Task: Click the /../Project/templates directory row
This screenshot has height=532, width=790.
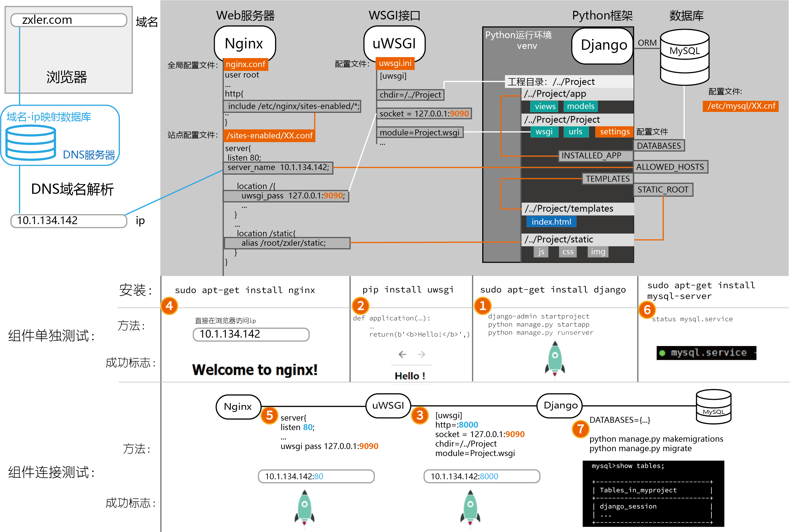Action: coord(578,209)
